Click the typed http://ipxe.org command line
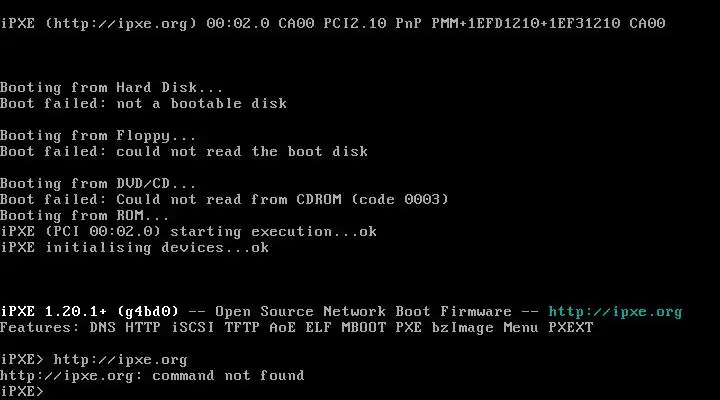 pyautogui.click(x=94, y=360)
